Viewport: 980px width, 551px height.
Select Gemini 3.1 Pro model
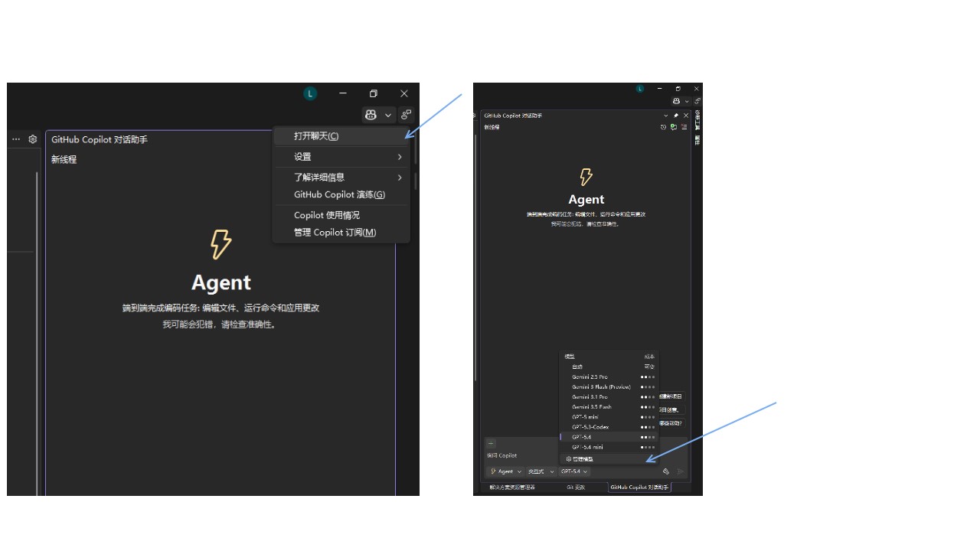609,396
